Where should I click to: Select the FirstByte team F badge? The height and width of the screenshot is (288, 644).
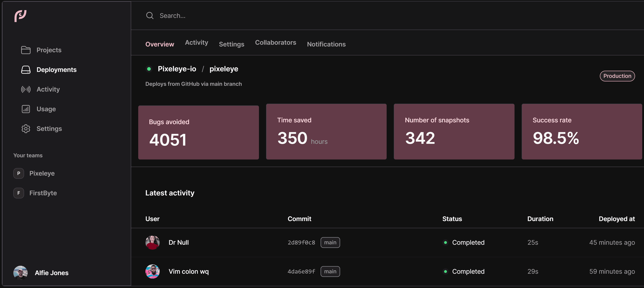(19, 193)
